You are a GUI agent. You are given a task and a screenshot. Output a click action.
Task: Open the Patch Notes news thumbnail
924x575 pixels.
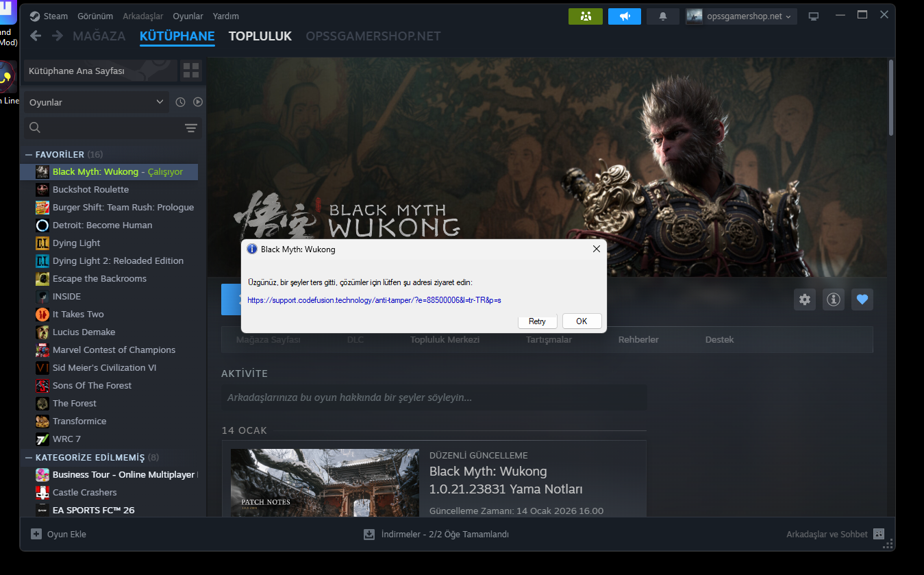click(x=325, y=482)
